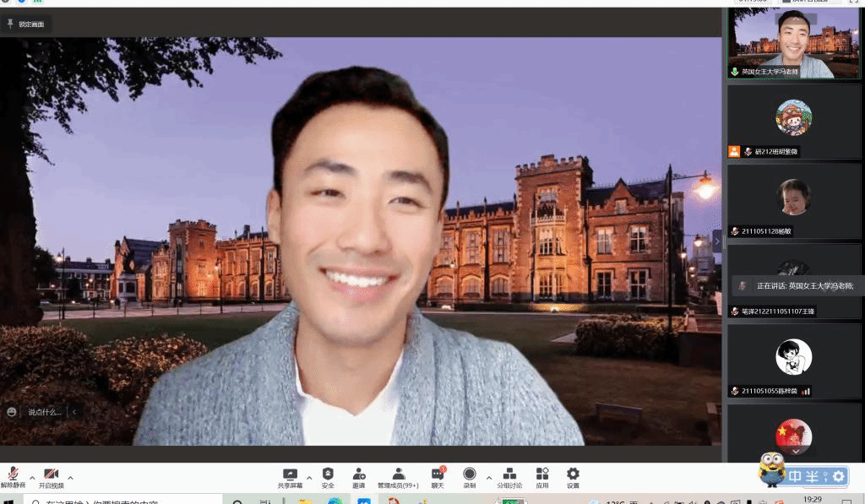The height and width of the screenshot is (504, 865).
Task: Open meeting 设置 gear icon
Action: [573, 477]
